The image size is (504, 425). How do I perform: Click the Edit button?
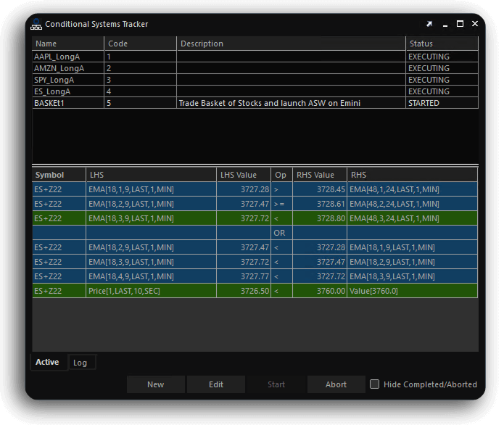coord(216,384)
